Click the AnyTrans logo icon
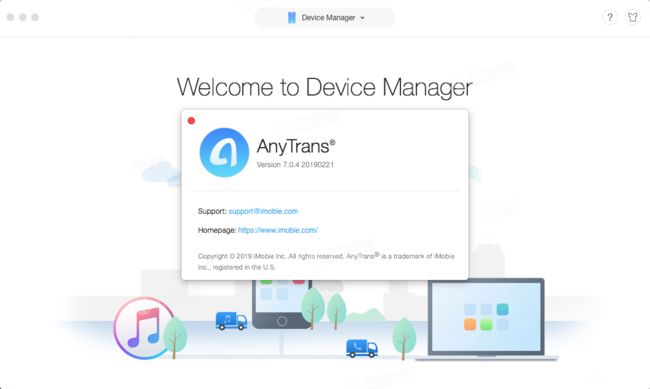The width and height of the screenshot is (650, 389). [224, 152]
